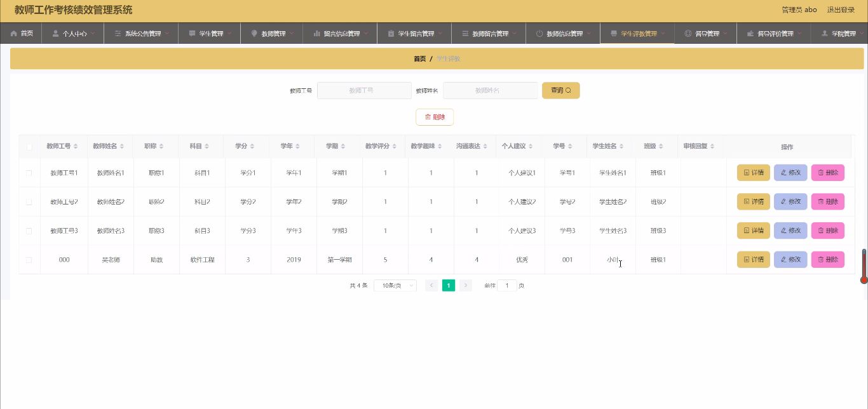Screen dimensions: 868x409
Task: Sort by the 教学评分 column sort icon
Action: point(395,147)
